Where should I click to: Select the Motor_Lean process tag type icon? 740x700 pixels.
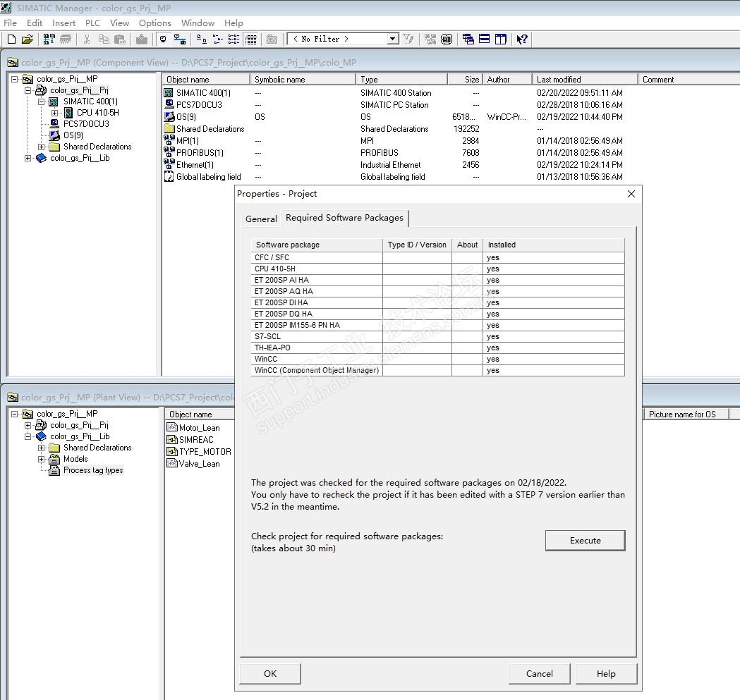(172, 427)
